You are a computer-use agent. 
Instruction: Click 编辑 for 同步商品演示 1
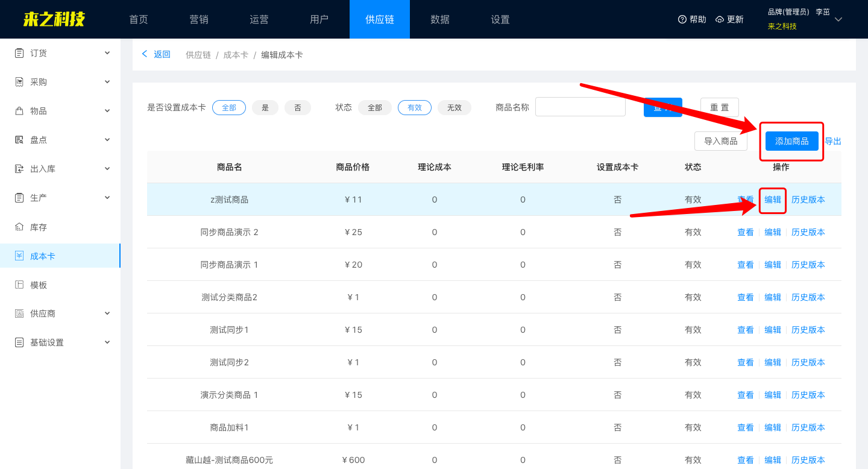pyautogui.click(x=773, y=265)
